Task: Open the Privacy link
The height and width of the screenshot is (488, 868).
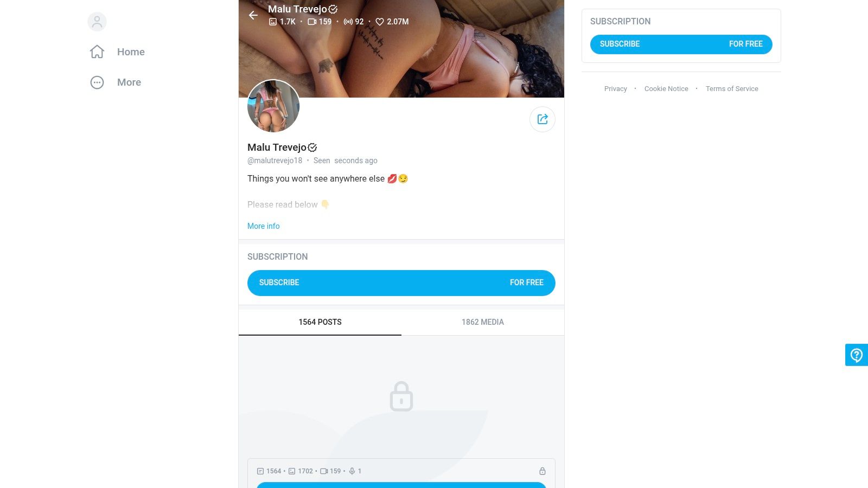Action: pos(616,89)
